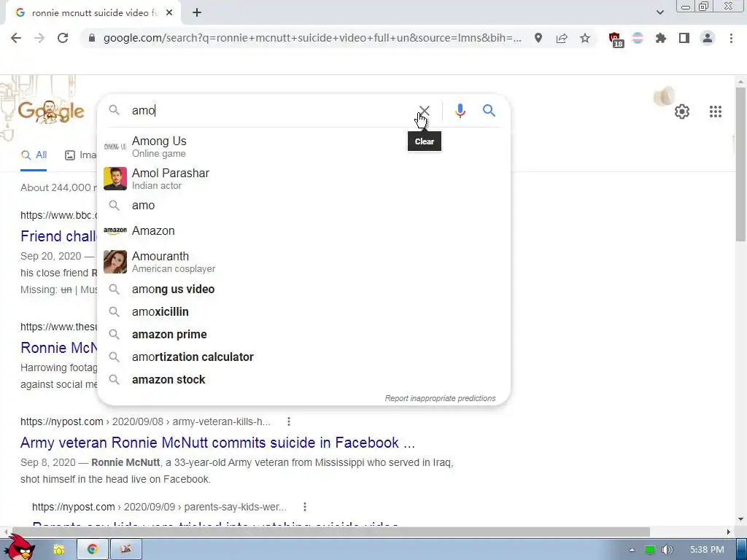Image resolution: width=747 pixels, height=560 pixels.
Task: Open the third taskbar application
Action: click(125, 550)
